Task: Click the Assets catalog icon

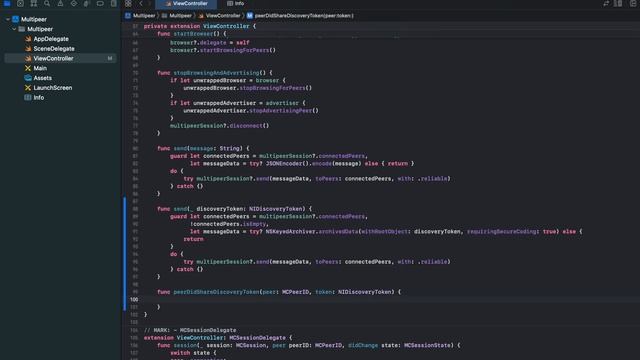Action: coord(28,78)
